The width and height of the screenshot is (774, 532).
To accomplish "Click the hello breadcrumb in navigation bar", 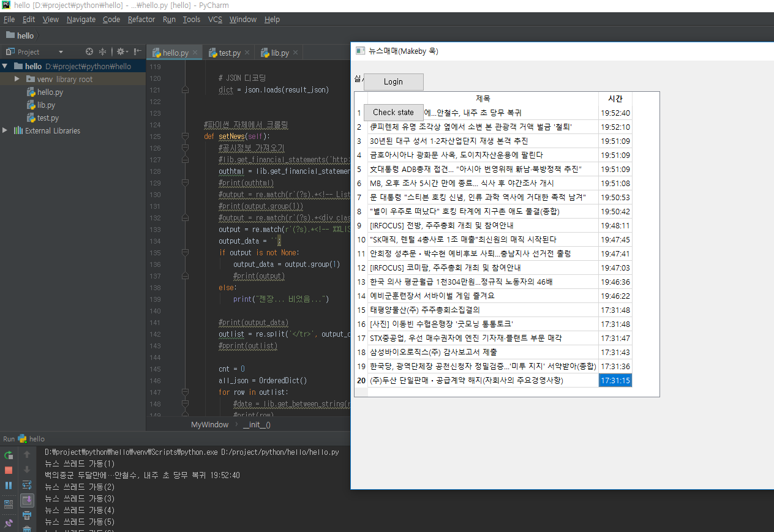I will pos(20,36).
